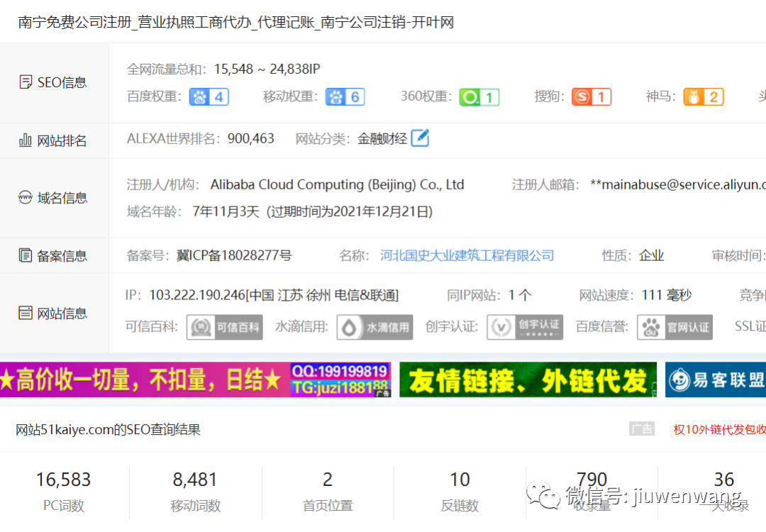Screen dimensions: 766x532
Task: Click the 创宇认证 badge
Action: pos(525,327)
